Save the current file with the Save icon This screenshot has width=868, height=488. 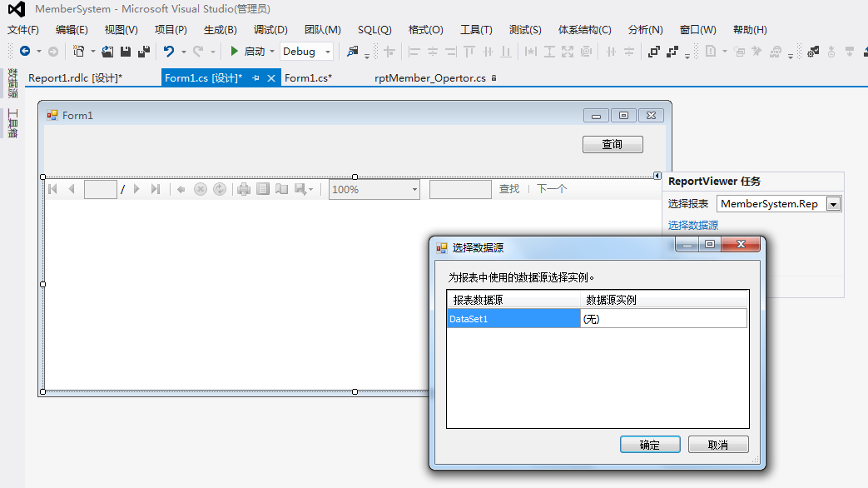point(126,52)
